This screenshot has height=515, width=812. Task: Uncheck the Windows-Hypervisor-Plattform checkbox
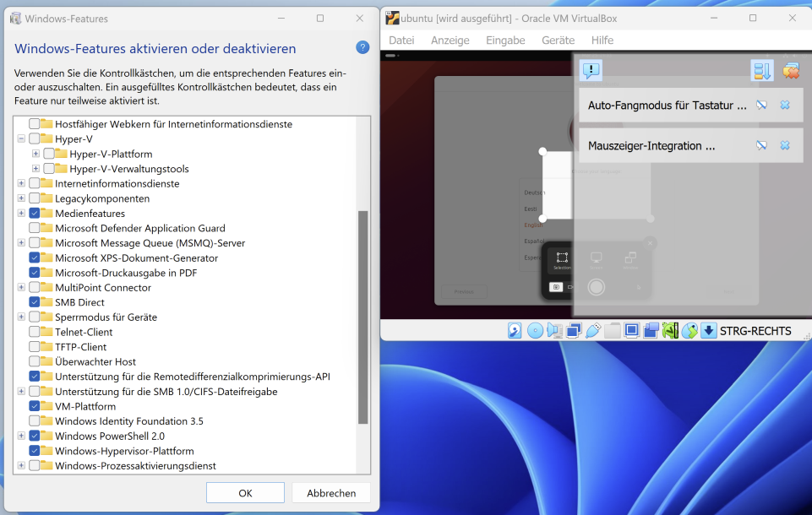click(x=34, y=451)
